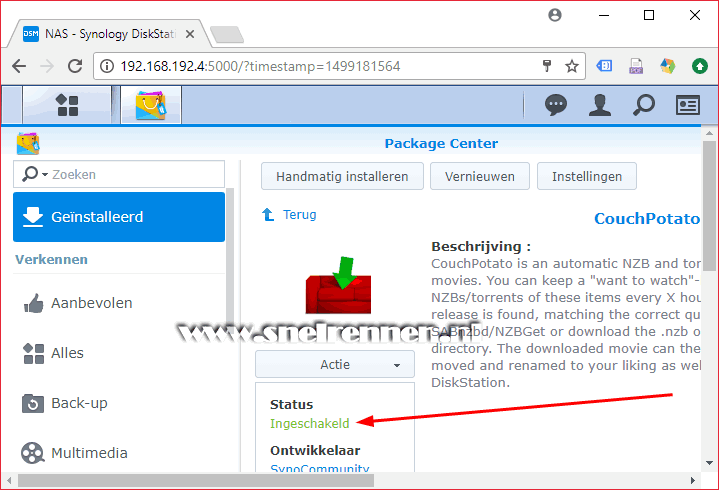The height and width of the screenshot is (490, 719).
Task: Close the NAS Synology browser tab
Action: coord(190,34)
